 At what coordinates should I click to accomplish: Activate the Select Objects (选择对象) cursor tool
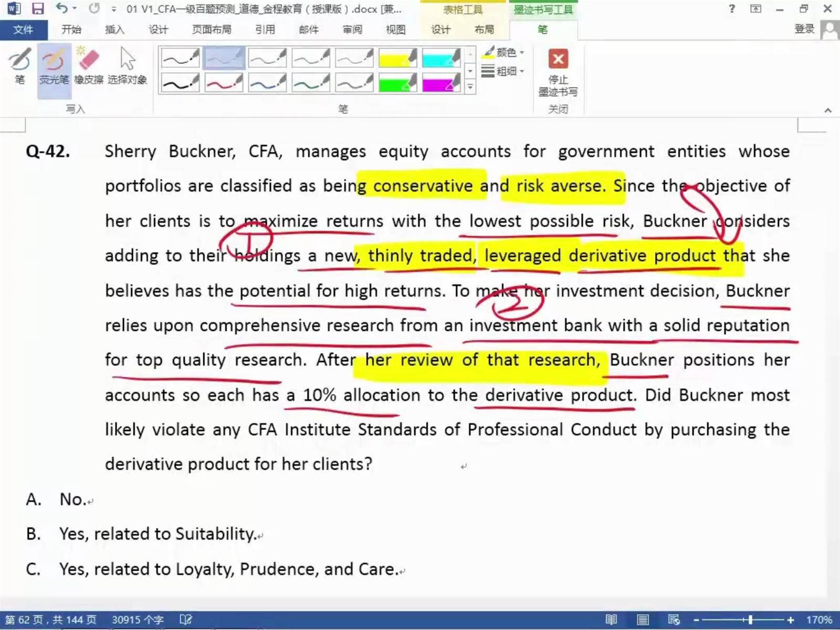tap(127, 66)
